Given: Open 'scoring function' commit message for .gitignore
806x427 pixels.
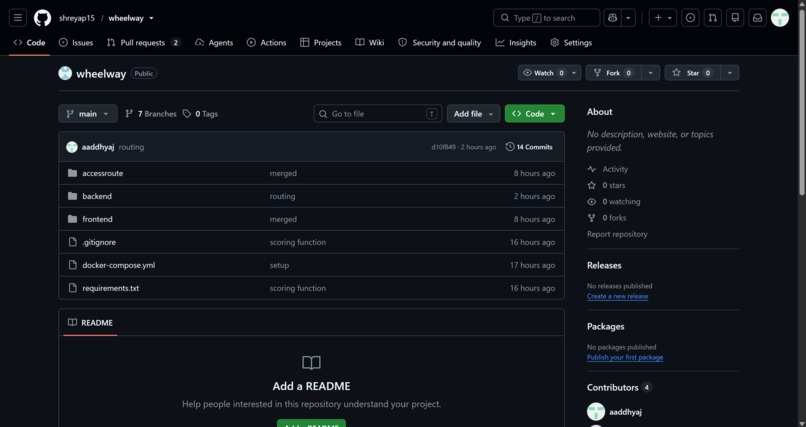Looking at the screenshot, I should [298, 242].
